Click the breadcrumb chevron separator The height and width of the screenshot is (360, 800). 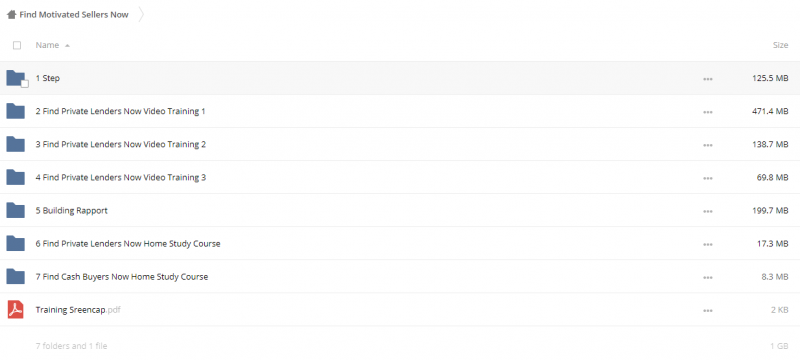click(141, 14)
